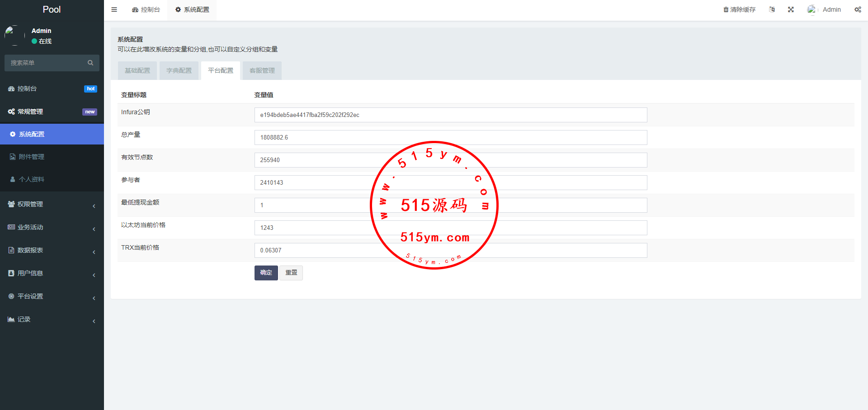Click the hamburger sidebar toggle icon
This screenshot has height=410, width=868.
(114, 9)
